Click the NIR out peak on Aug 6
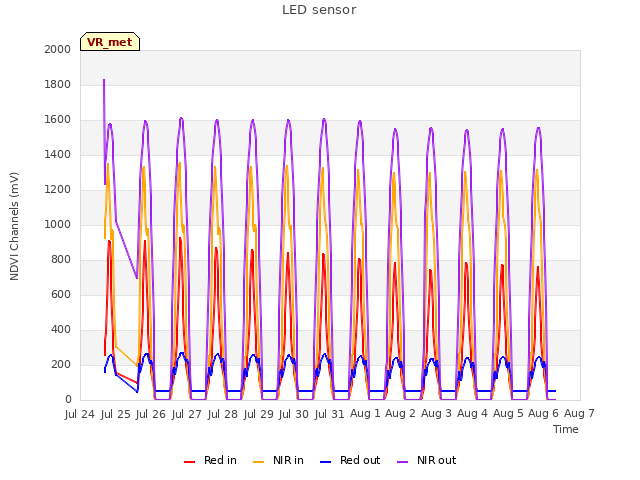 pyautogui.click(x=538, y=129)
